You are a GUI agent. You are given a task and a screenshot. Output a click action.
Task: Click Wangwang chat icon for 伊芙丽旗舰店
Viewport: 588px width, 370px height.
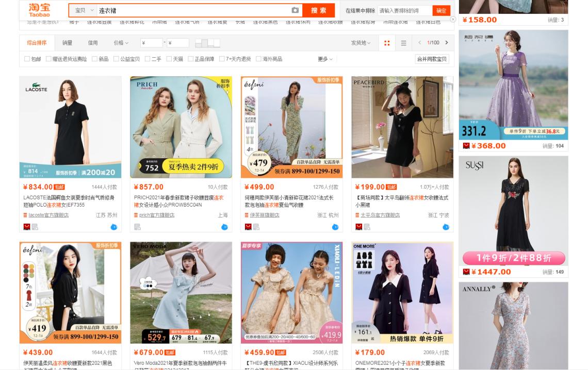(335, 227)
